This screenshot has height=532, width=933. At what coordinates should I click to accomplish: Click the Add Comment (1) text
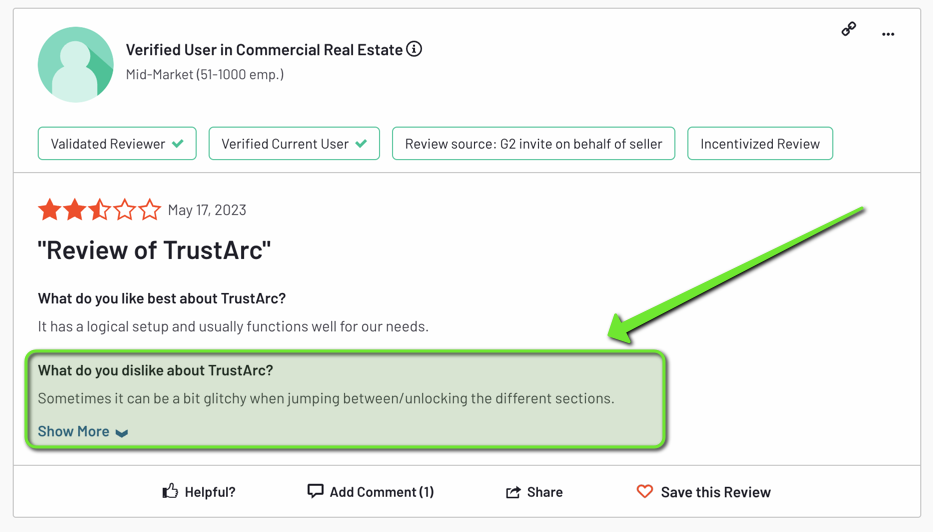point(382,492)
